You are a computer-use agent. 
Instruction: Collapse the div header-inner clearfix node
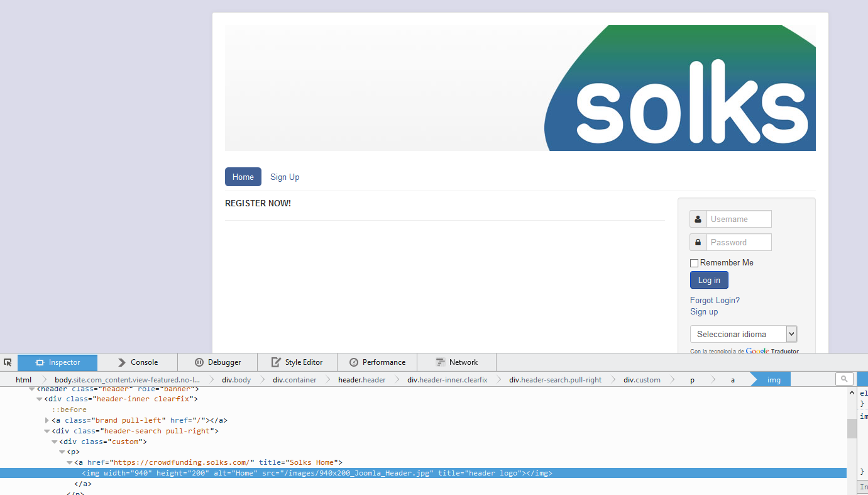(40, 399)
